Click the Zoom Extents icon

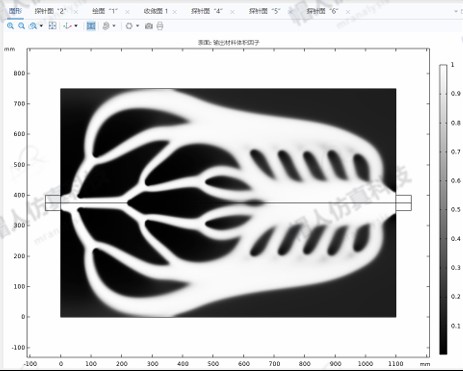point(52,26)
